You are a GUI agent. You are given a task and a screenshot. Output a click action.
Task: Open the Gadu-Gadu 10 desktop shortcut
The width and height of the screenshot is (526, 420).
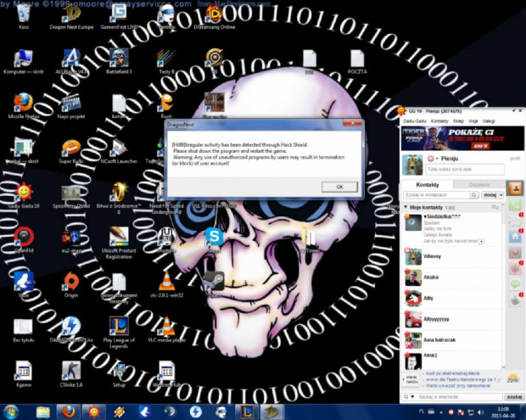[24, 195]
